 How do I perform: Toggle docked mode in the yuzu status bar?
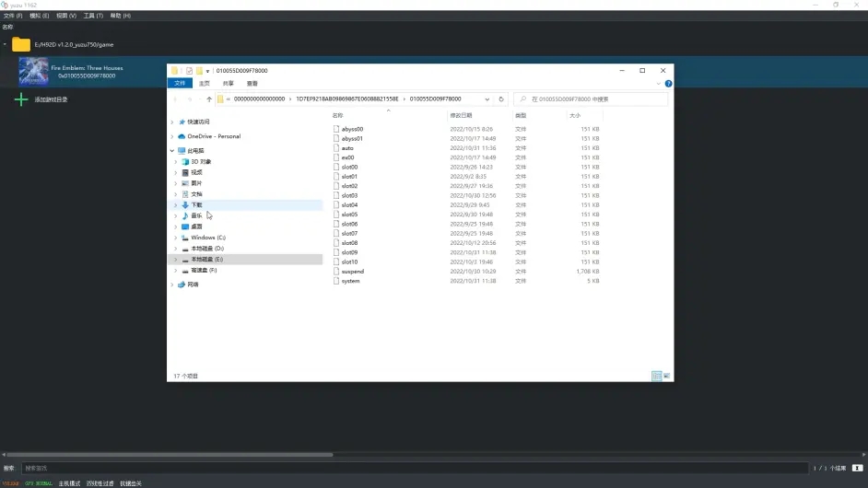pyautogui.click(x=70, y=483)
